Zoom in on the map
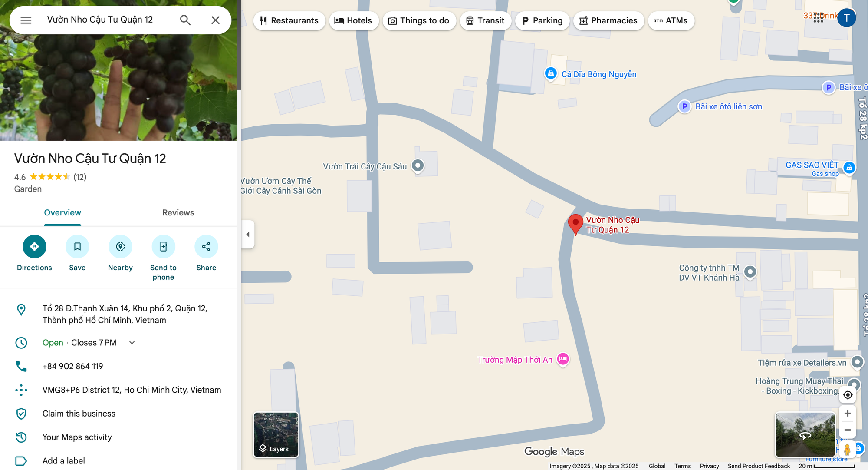This screenshot has width=868, height=470. [x=848, y=414]
